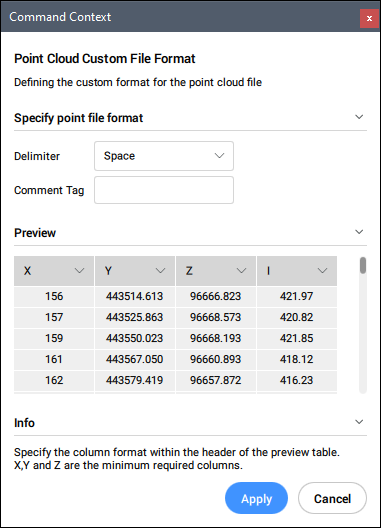Click the Command Context title text
This screenshot has height=528, width=381.
pyautogui.click(x=60, y=17)
